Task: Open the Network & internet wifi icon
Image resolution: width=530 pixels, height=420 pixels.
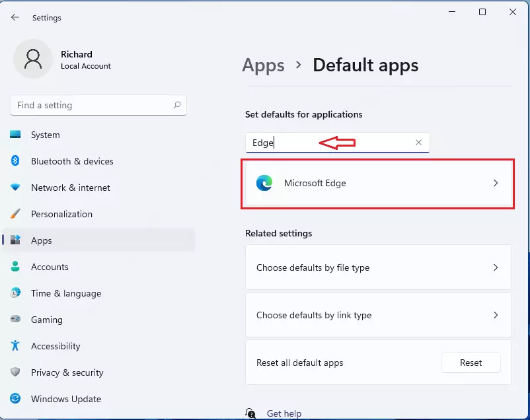Action: click(15, 187)
